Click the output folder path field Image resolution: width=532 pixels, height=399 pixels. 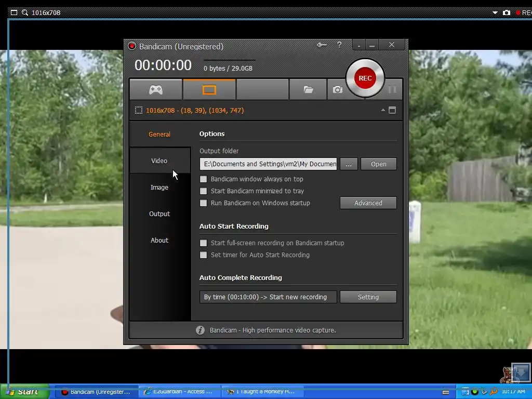click(269, 164)
